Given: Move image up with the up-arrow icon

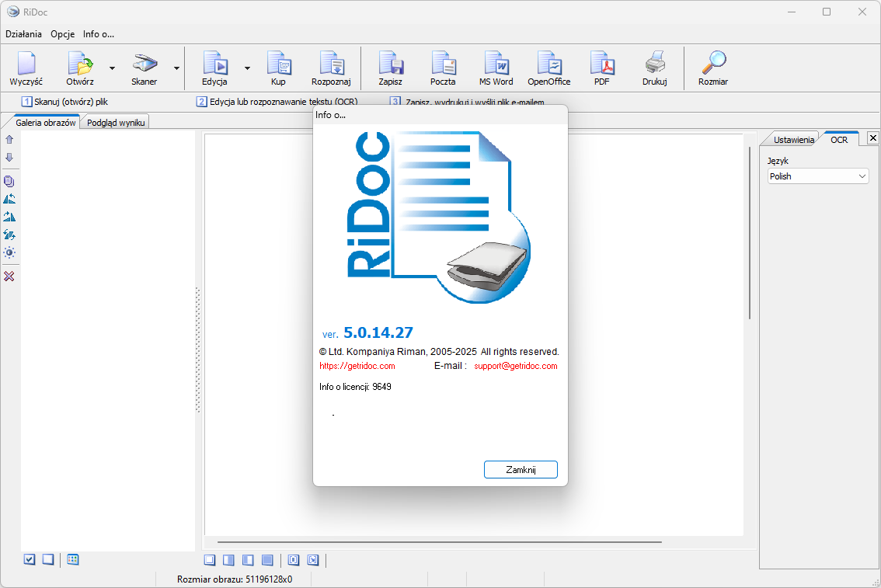Looking at the screenshot, I should [x=9, y=139].
